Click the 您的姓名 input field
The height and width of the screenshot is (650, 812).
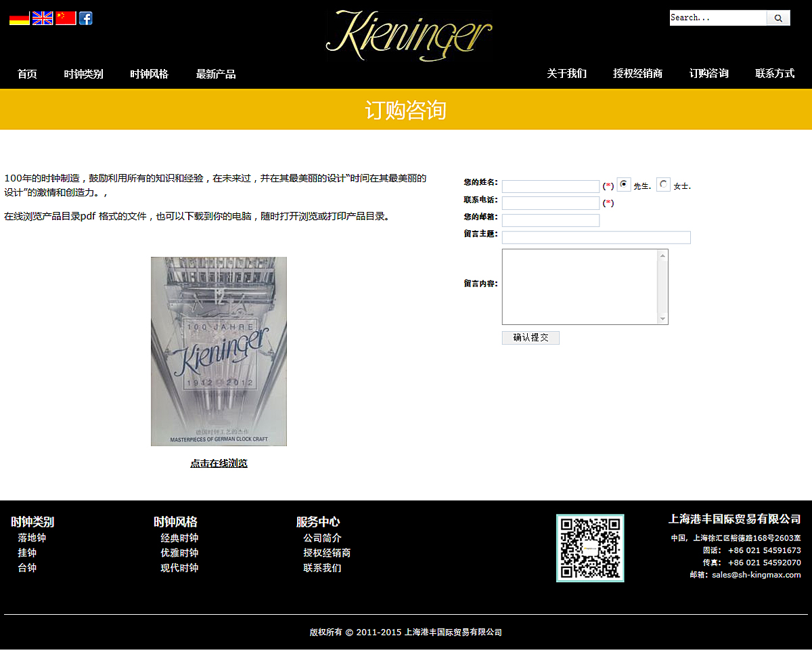[x=551, y=186]
